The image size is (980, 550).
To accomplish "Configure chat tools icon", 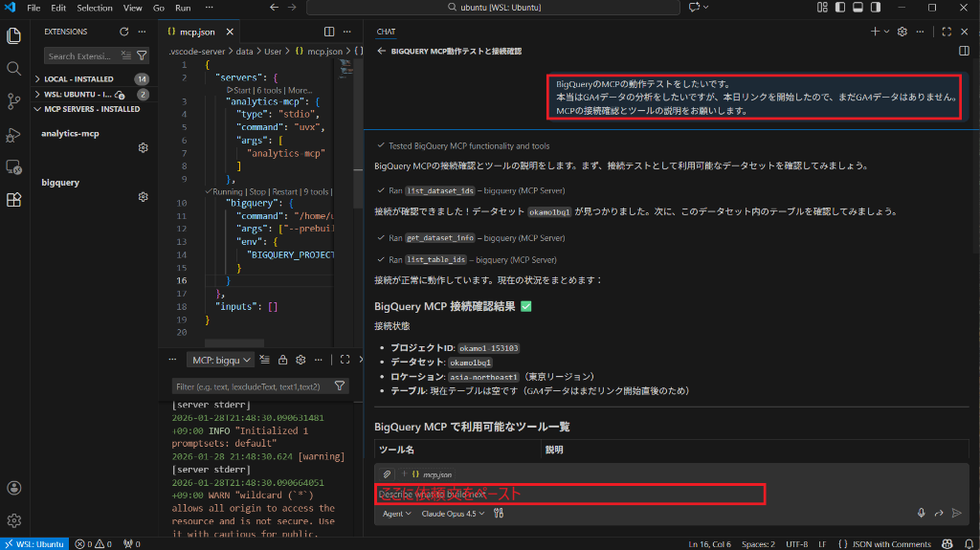I will pyautogui.click(x=498, y=513).
